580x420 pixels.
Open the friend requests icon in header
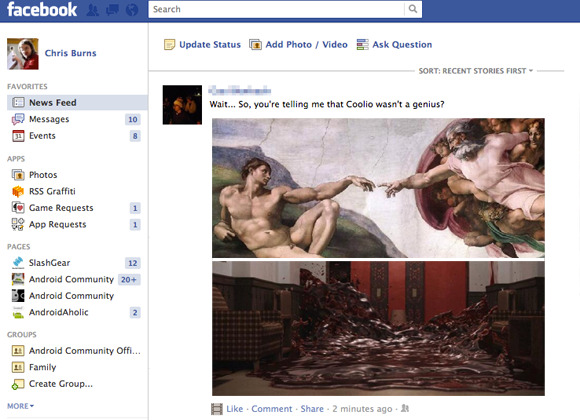click(92, 10)
